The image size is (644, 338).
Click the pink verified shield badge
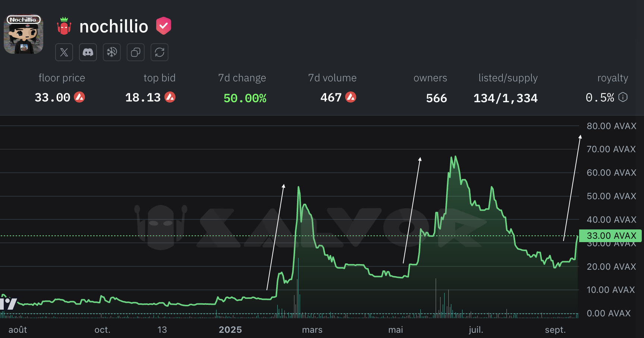pyautogui.click(x=163, y=26)
